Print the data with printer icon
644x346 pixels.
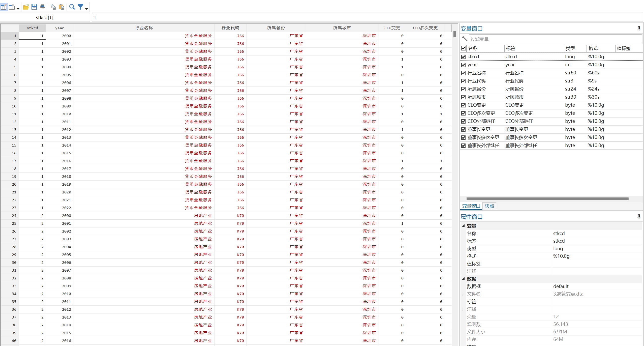pyautogui.click(x=43, y=7)
